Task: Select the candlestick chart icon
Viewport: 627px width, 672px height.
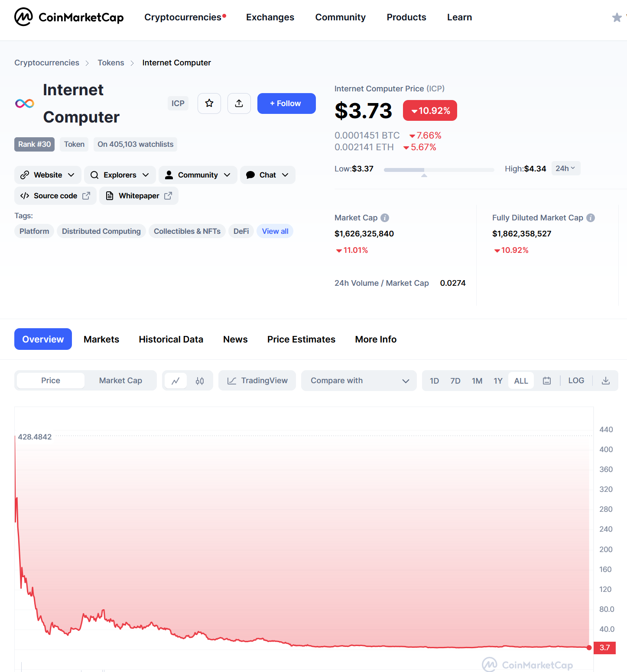Action: click(x=200, y=381)
